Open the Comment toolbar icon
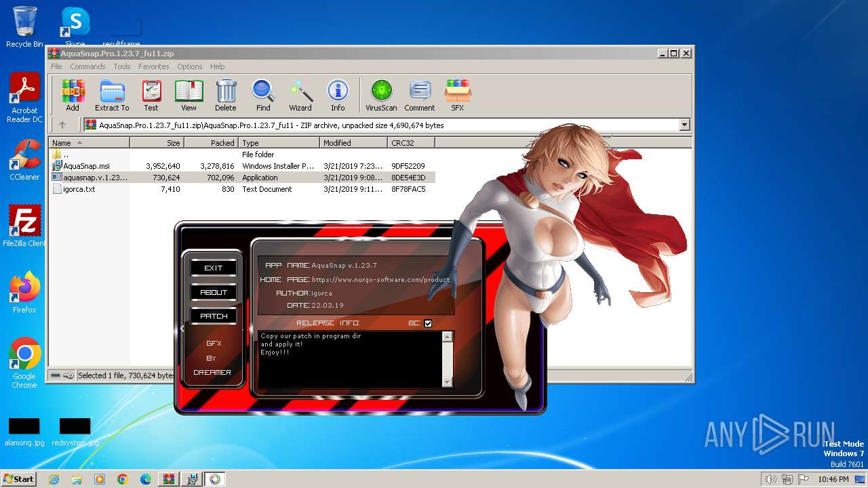The height and width of the screenshot is (488, 868). (420, 95)
